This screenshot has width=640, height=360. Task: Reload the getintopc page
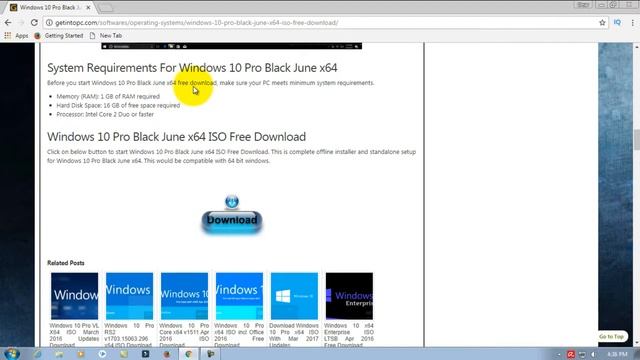pyautogui.click(x=34, y=23)
